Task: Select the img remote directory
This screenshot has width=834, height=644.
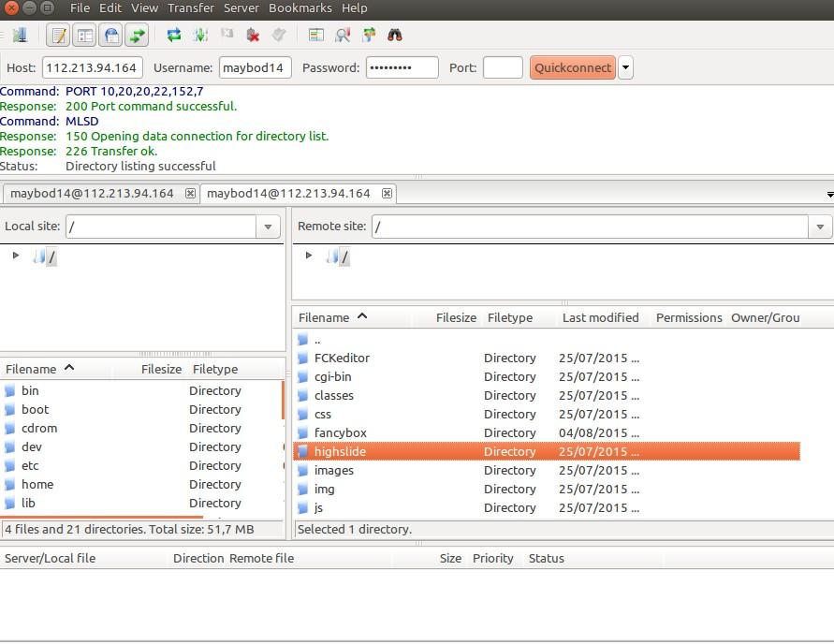Action: point(547,489)
